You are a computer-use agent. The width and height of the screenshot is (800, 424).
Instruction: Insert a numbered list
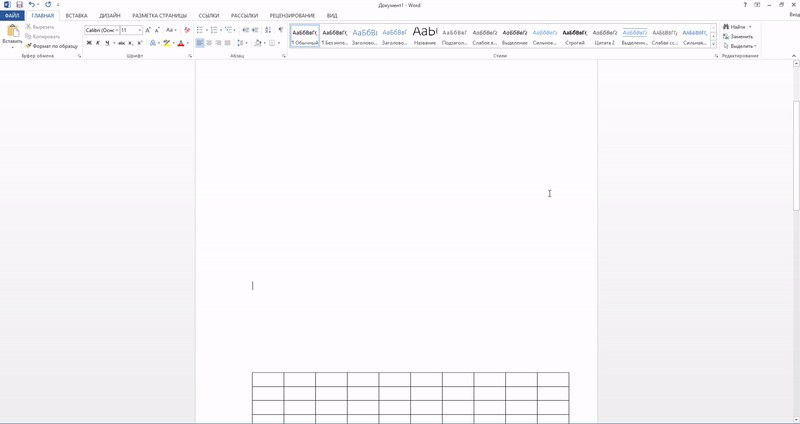pos(214,30)
